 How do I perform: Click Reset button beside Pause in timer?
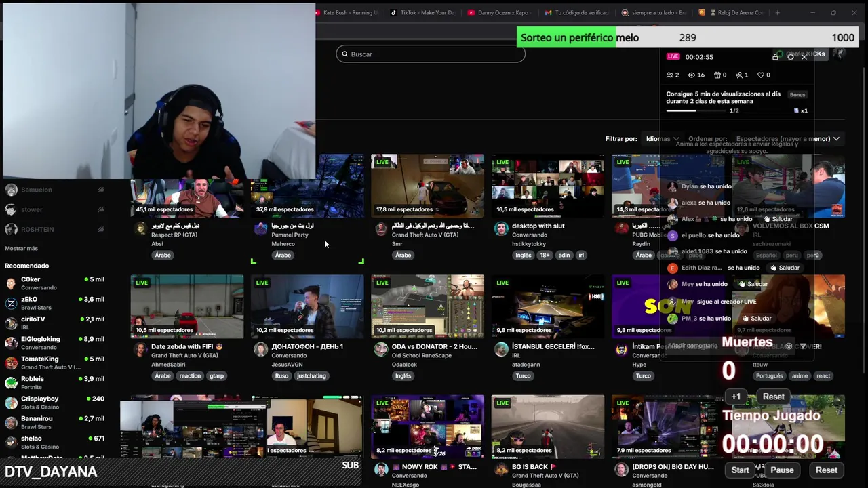click(826, 470)
